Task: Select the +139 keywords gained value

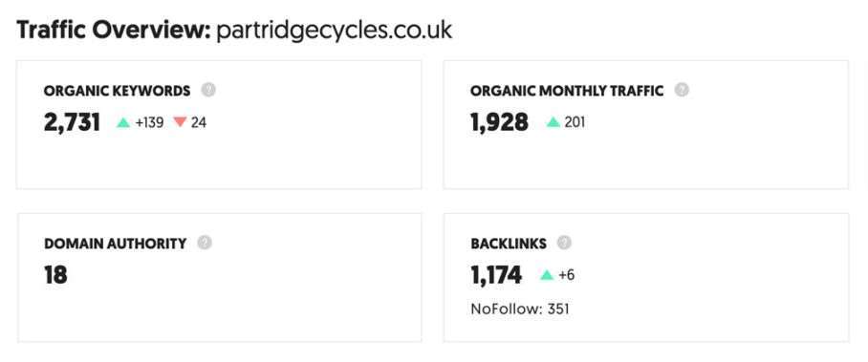Action: [x=149, y=122]
